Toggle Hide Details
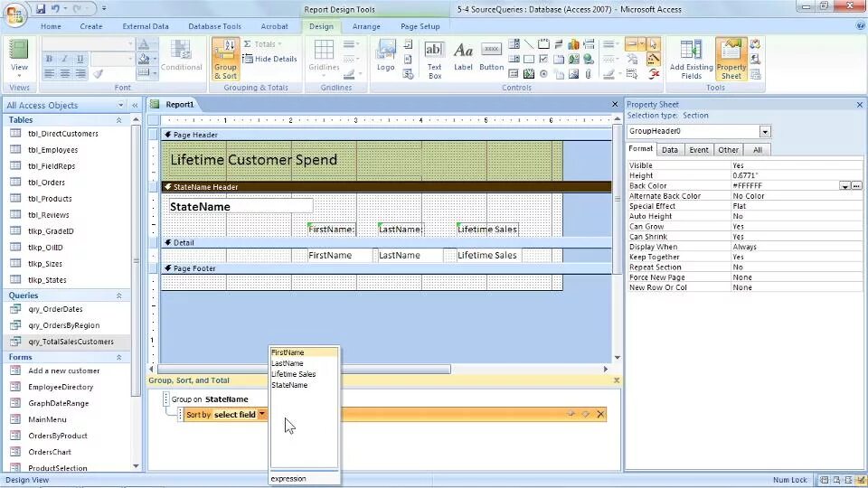This screenshot has height=488, width=868. (x=269, y=59)
